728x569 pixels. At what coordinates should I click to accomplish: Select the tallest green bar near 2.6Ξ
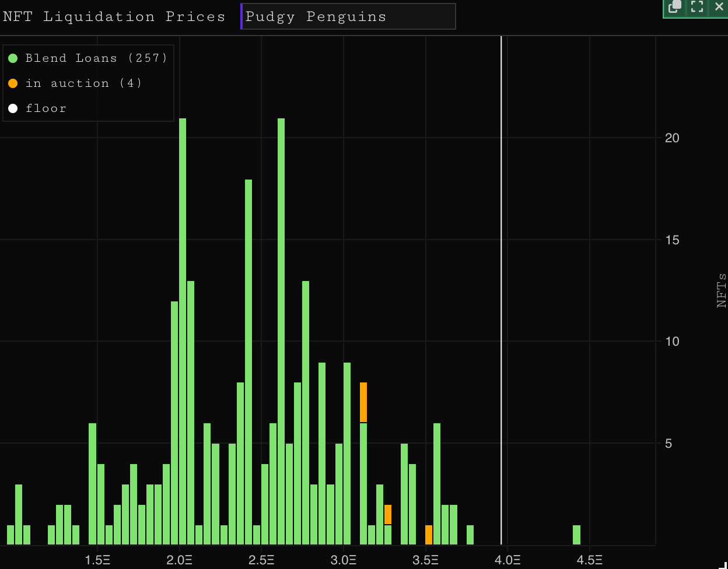(x=281, y=332)
